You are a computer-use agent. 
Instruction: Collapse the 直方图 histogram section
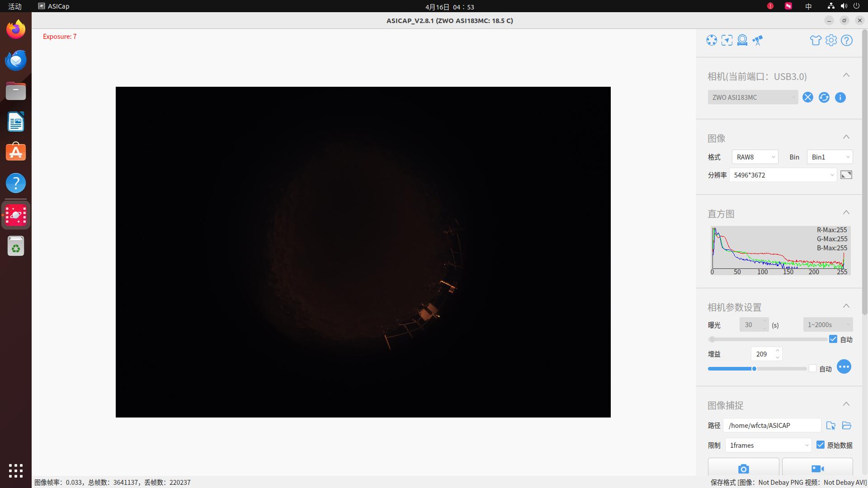coord(846,212)
